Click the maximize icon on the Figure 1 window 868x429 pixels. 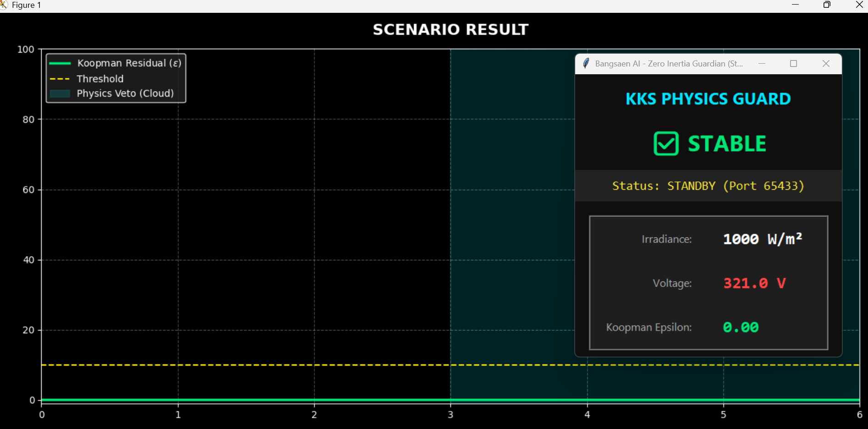[827, 5]
